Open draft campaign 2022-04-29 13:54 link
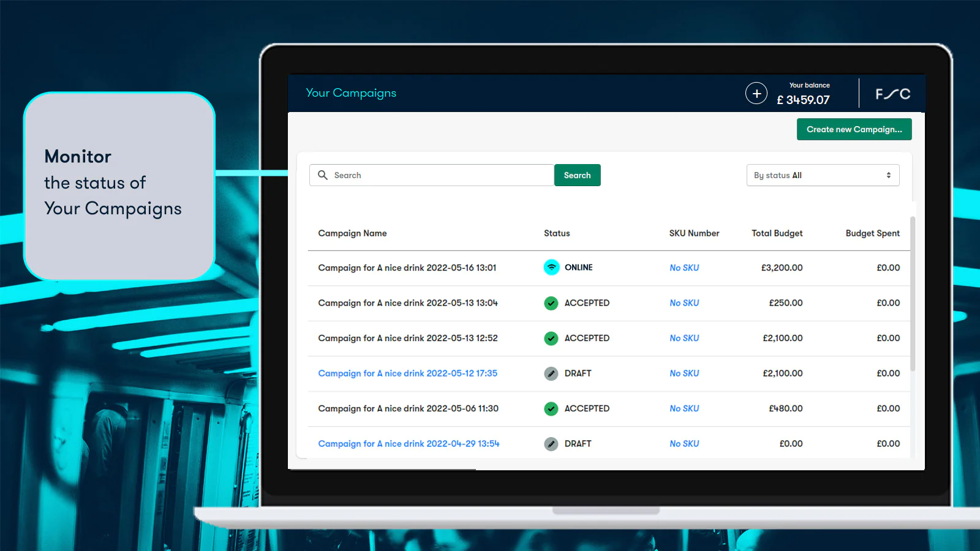 (409, 444)
